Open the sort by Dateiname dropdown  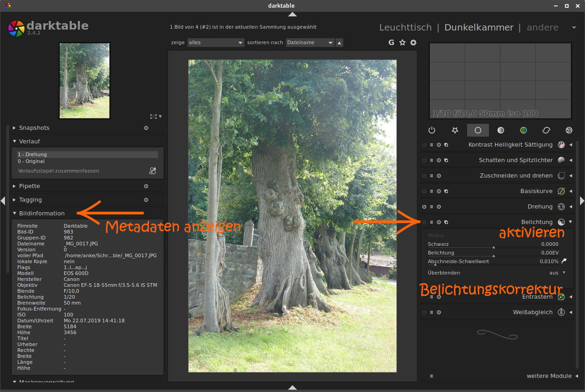(x=310, y=42)
